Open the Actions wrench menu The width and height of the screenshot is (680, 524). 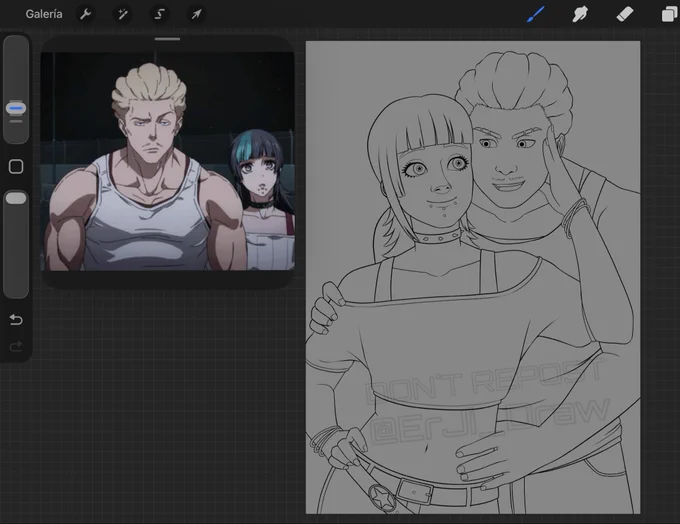(x=85, y=14)
